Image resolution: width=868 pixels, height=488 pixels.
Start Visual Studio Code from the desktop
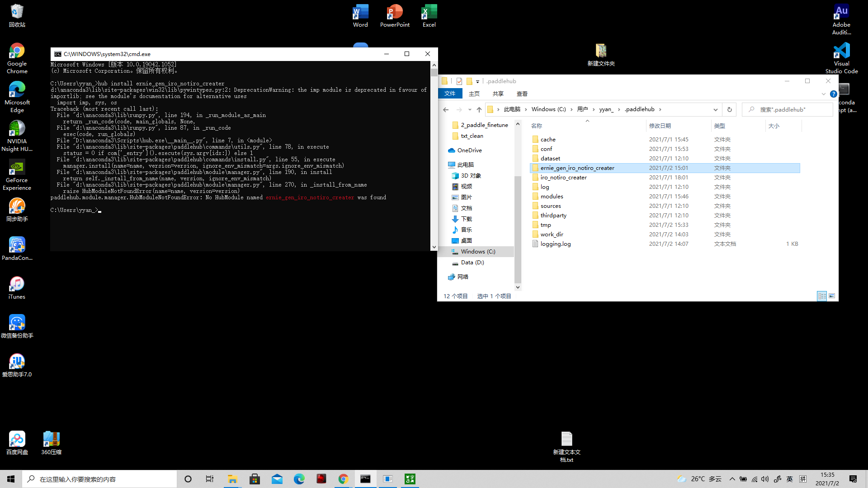841,51
